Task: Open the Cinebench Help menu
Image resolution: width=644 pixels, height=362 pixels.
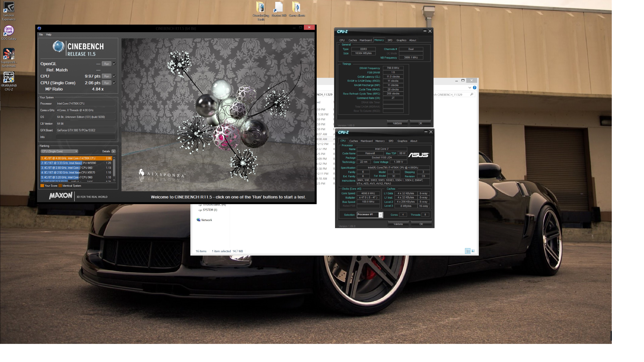Action: [48, 35]
